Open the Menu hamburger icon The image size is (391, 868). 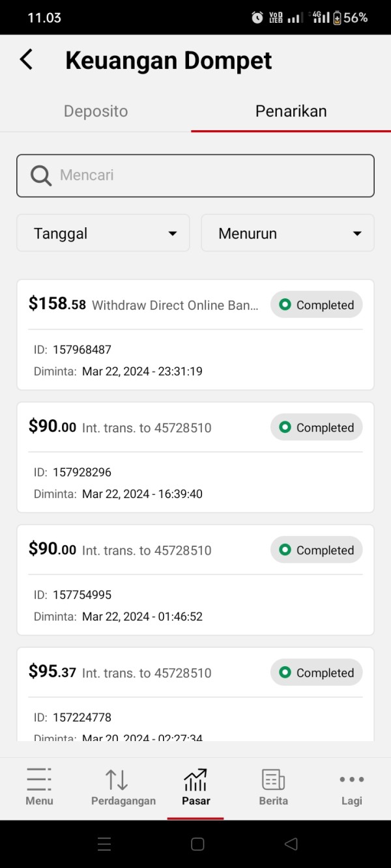point(39,779)
